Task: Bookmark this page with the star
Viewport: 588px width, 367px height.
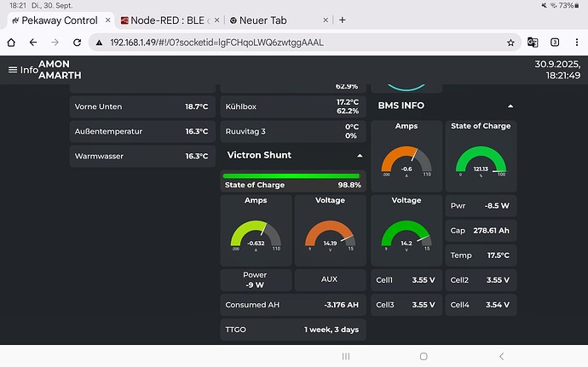Action: (510, 42)
